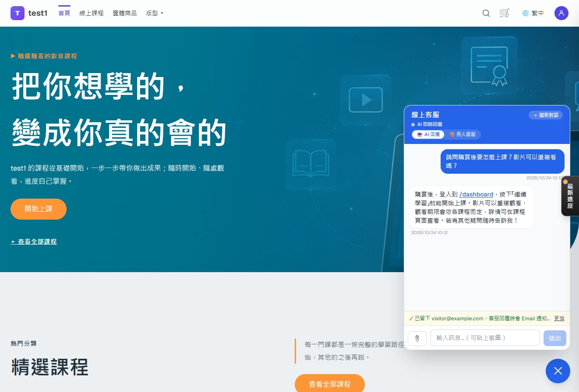Start a new chat with 開新對話

546,115
